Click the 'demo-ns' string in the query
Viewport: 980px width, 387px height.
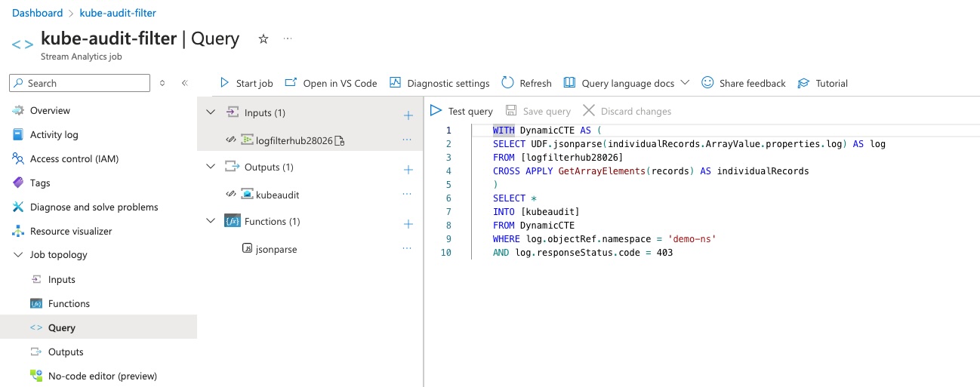(x=692, y=238)
